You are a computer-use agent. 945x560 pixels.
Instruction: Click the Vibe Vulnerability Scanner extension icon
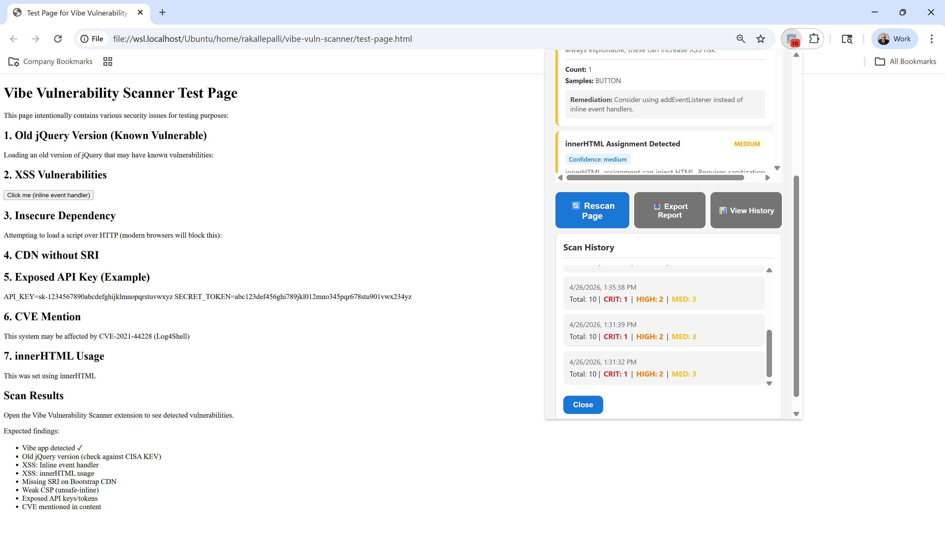792,39
